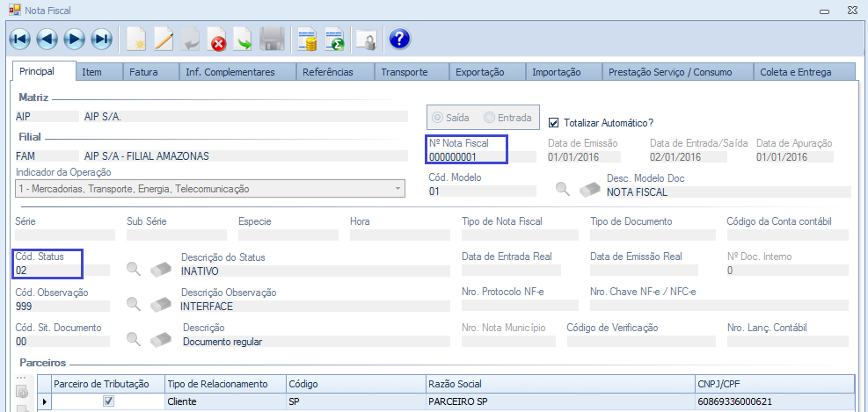Image resolution: width=868 pixels, height=412 pixels.
Task: Toggle the Totalizar Automático checkbox
Action: [554, 122]
